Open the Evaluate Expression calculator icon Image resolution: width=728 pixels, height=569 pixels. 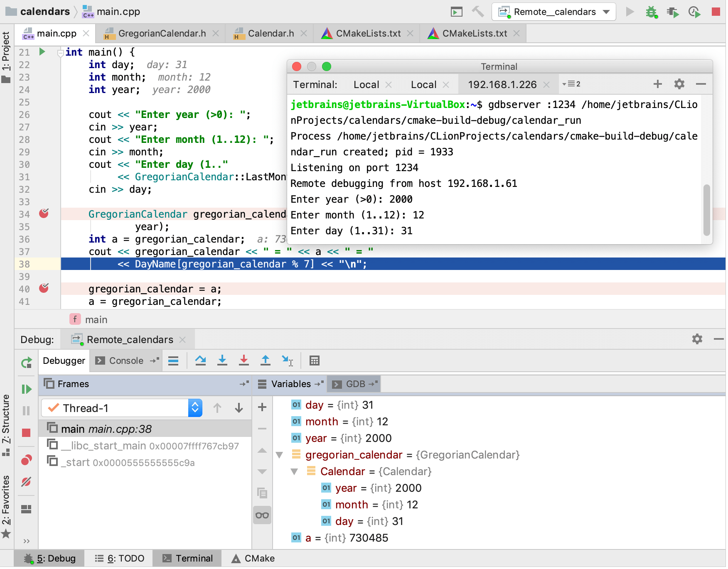(314, 361)
